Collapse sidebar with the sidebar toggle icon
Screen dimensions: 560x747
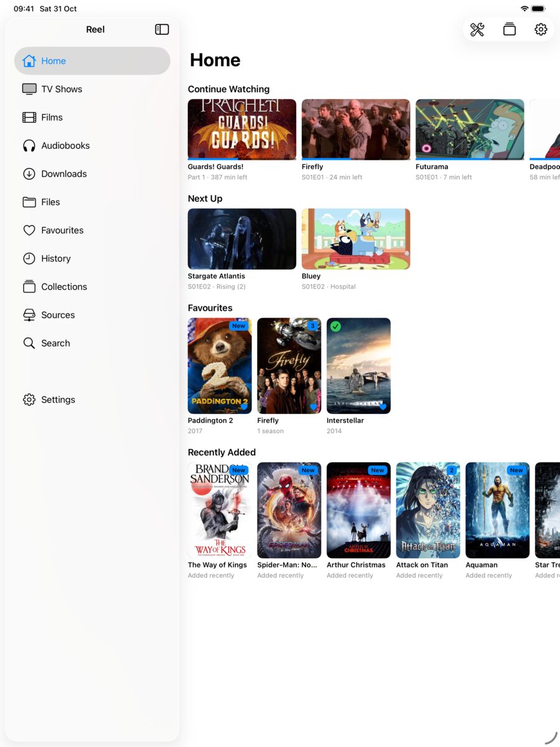point(162,29)
